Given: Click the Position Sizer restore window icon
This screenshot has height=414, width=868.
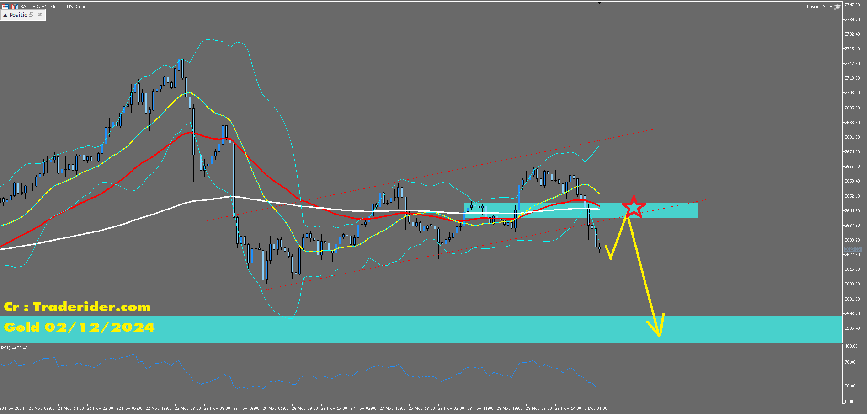Looking at the screenshot, I should click(x=31, y=15).
